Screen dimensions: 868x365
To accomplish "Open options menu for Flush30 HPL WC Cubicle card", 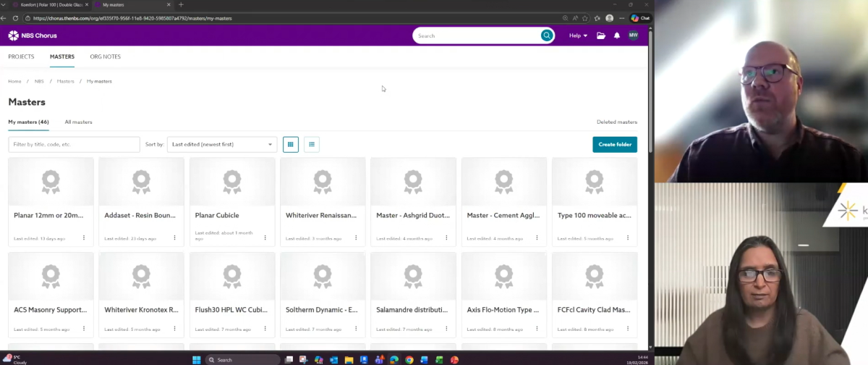I will [x=265, y=329].
